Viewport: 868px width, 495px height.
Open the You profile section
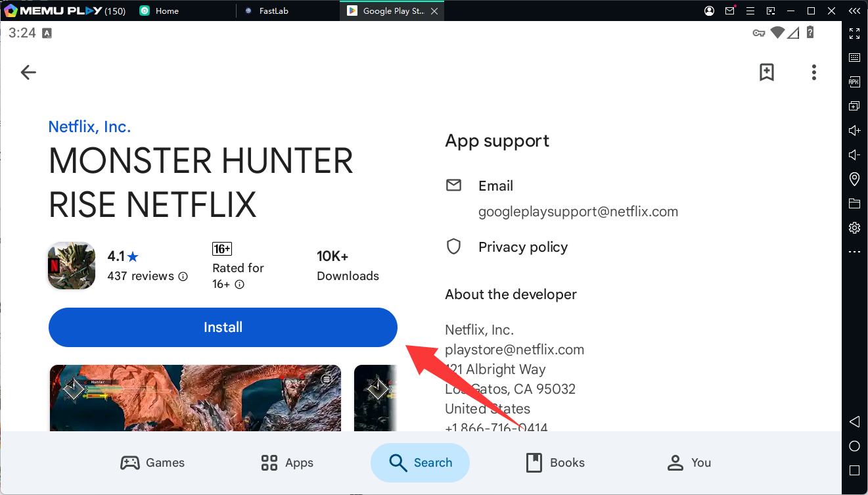(x=689, y=463)
